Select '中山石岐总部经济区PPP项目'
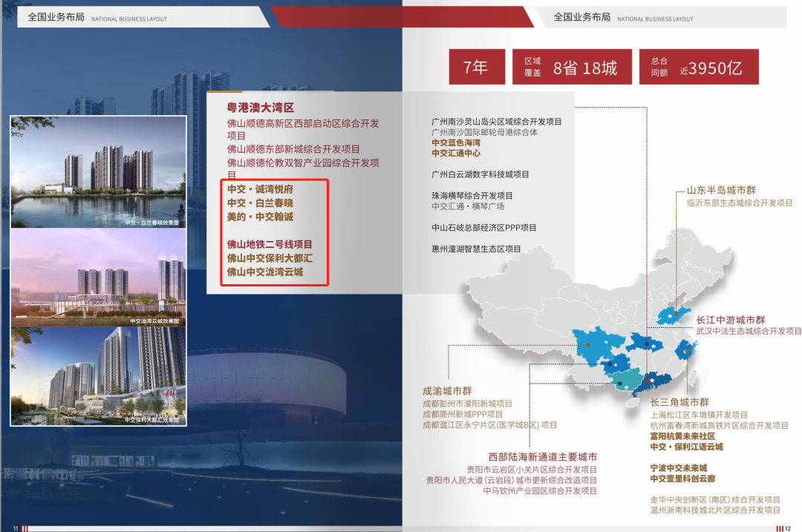The image size is (802, 532). (x=484, y=228)
